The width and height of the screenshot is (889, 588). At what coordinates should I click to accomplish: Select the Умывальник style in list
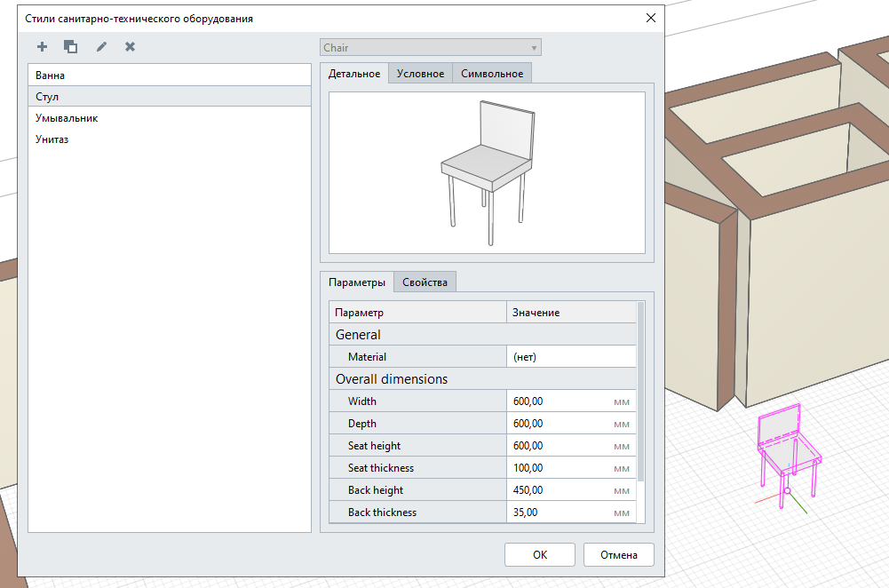(169, 118)
